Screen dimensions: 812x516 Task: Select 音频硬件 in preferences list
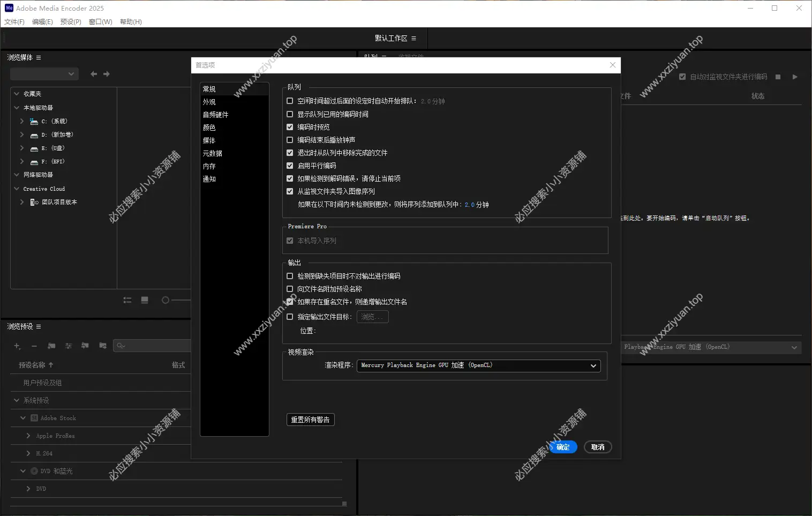point(215,115)
